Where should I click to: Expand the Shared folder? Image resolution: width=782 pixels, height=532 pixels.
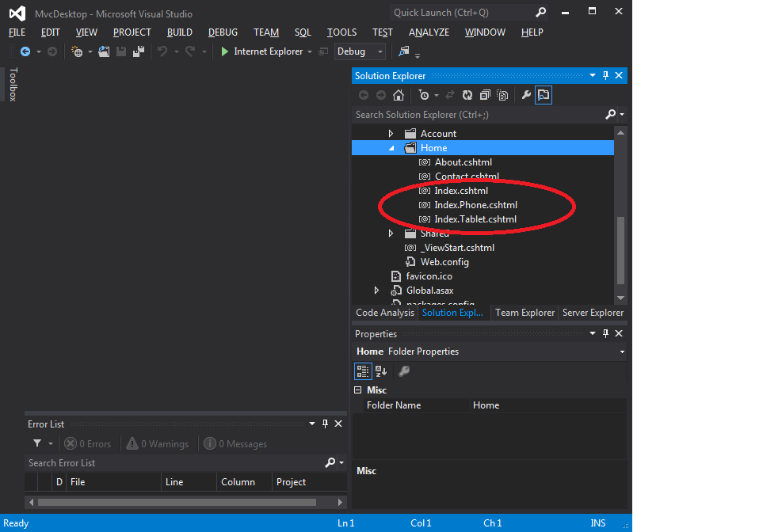pos(391,234)
